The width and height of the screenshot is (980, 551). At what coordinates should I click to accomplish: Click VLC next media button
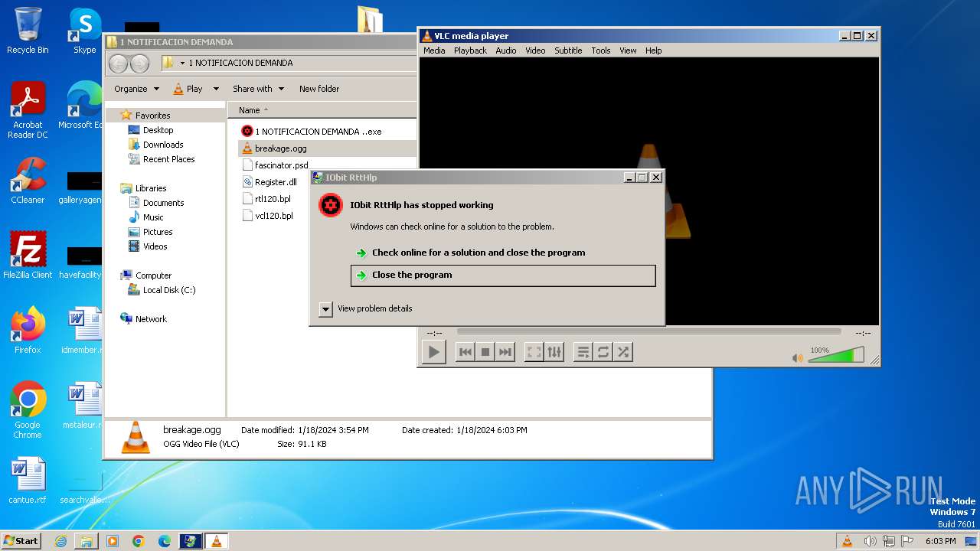(x=505, y=352)
